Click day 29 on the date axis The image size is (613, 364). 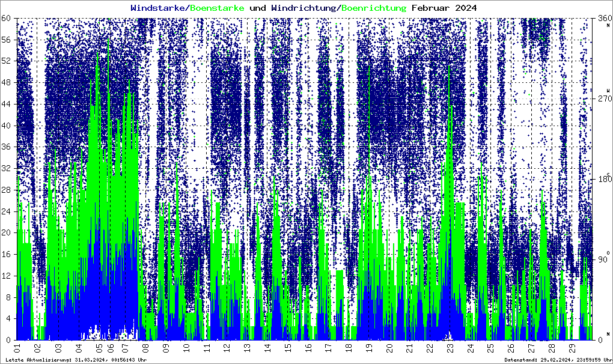click(572, 348)
